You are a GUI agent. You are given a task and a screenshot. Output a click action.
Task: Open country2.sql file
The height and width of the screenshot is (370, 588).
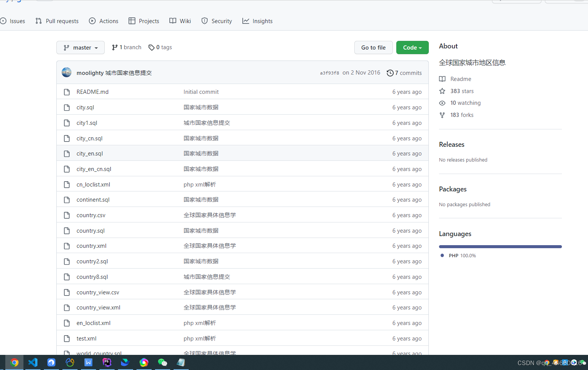(92, 261)
